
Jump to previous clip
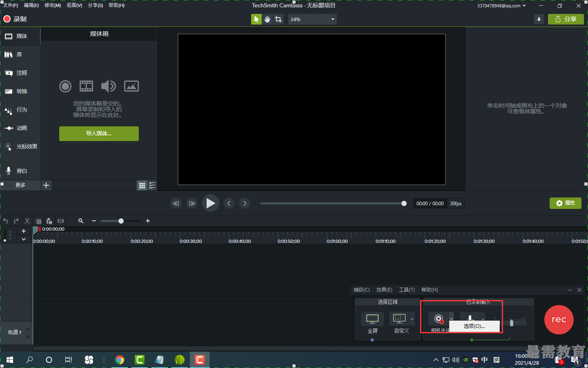(229, 203)
